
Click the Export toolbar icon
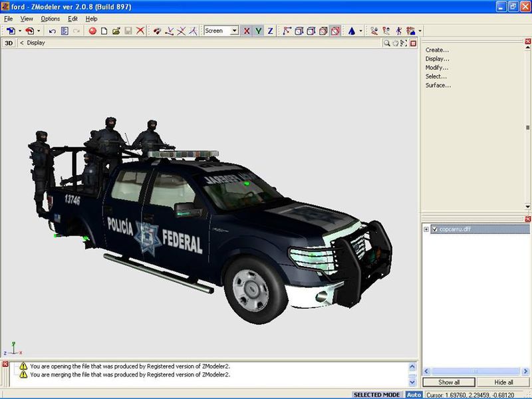(x=30, y=31)
